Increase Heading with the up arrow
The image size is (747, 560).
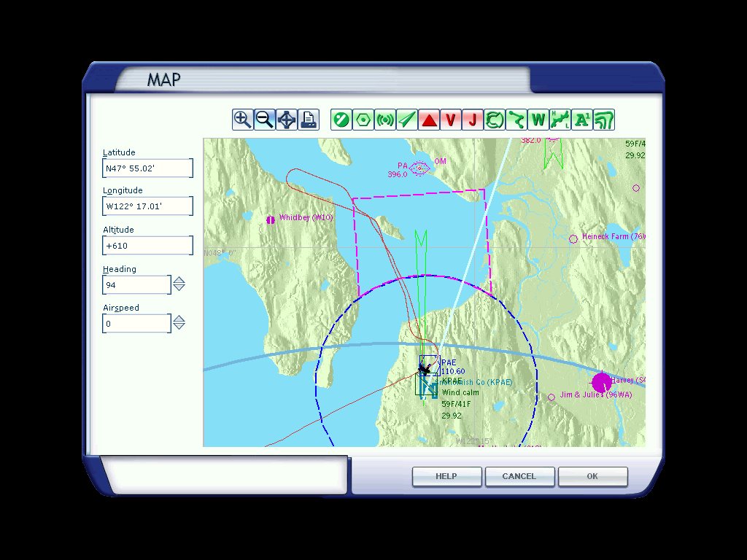pos(179,280)
